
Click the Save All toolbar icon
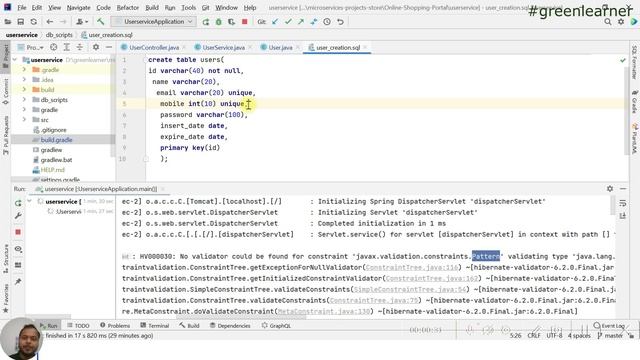[x=20, y=22]
